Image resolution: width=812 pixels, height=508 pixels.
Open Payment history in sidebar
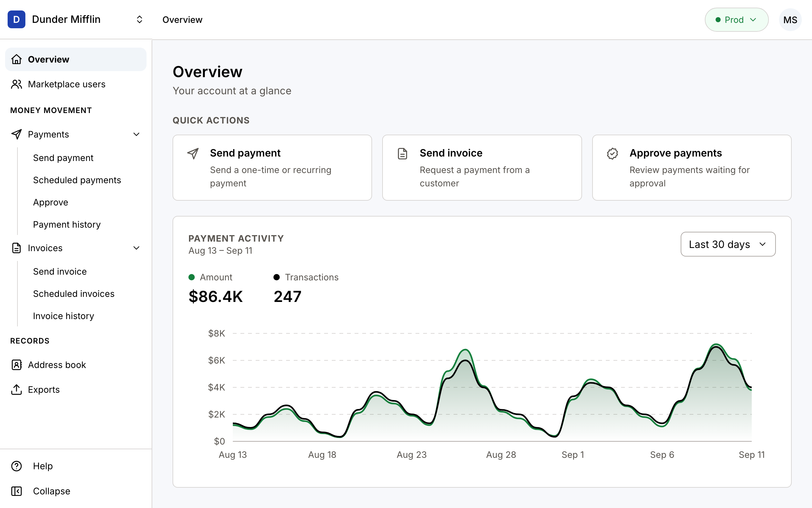point(67,224)
